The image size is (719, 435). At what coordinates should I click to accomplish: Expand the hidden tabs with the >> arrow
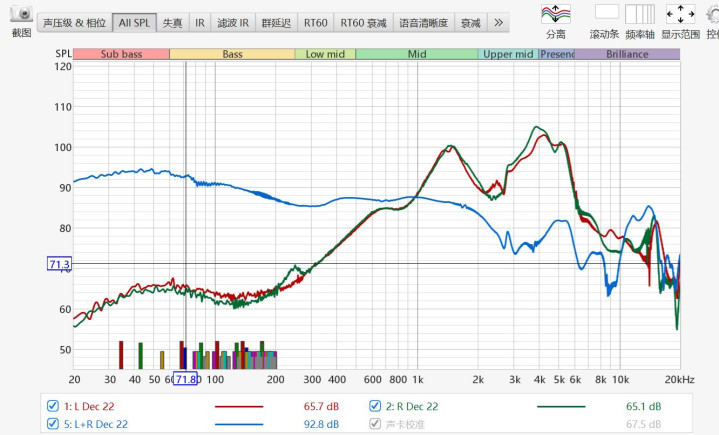[x=499, y=22]
